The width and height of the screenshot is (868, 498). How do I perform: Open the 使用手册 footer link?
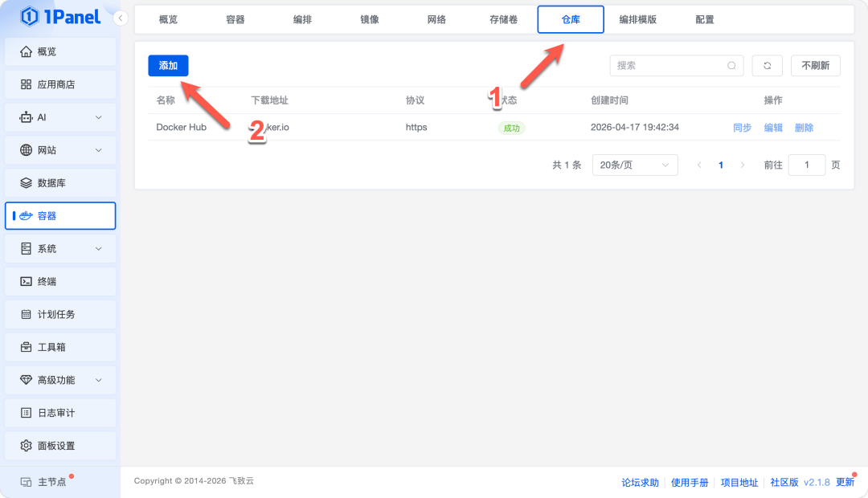pyautogui.click(x=690, y=482)
